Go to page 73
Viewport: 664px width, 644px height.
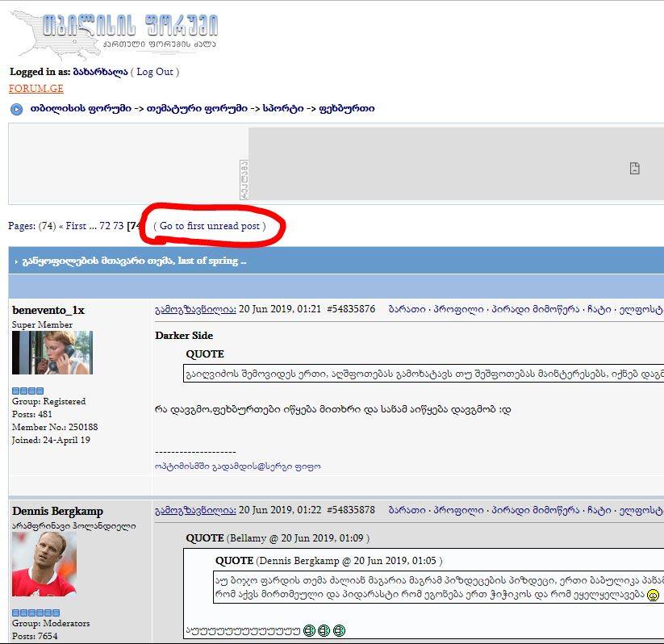click(x=119, y=226)
